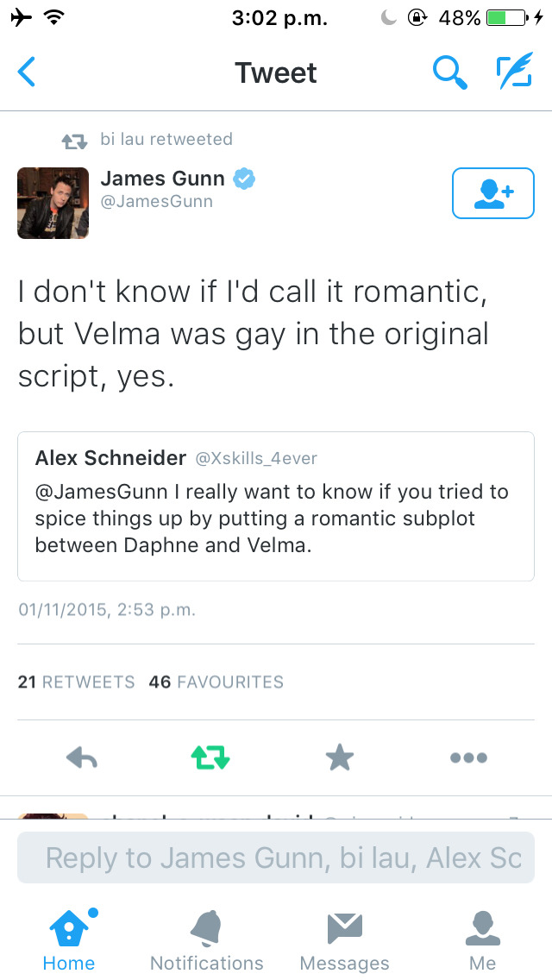
Task: Tap James Gunn's profile picture
Action: 53,203
